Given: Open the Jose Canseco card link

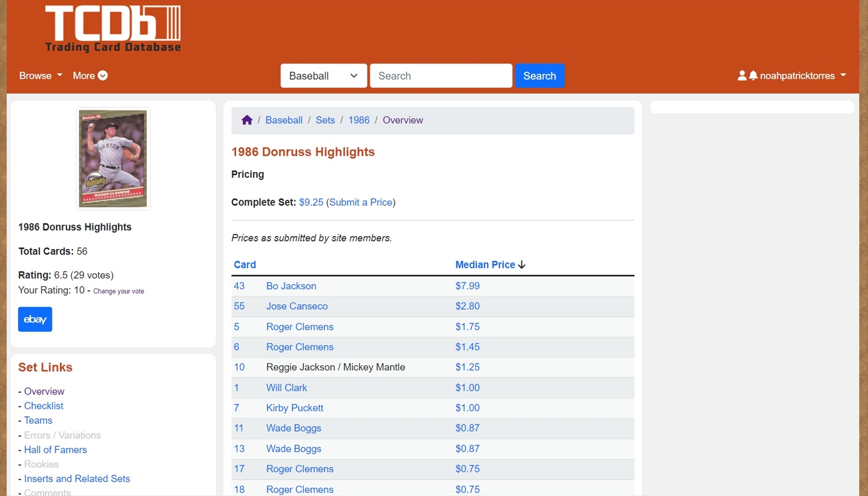Looking at the screenshot, I should (297, 306).
